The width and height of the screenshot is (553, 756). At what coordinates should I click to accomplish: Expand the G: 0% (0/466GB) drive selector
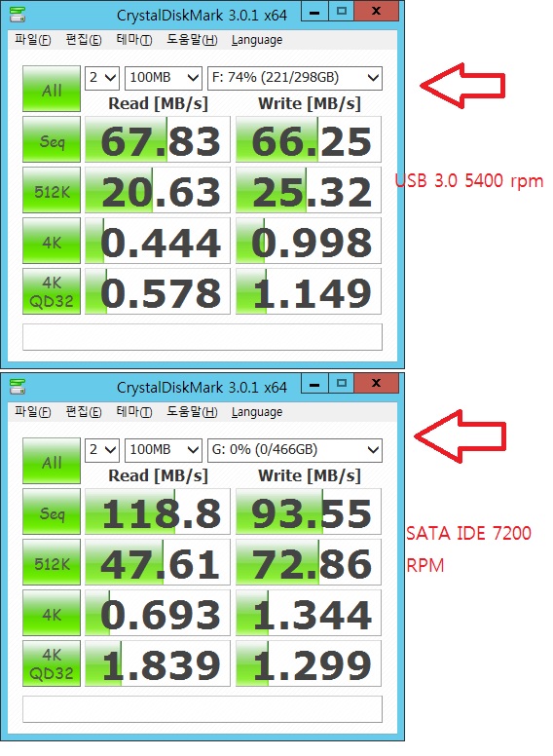295,450
